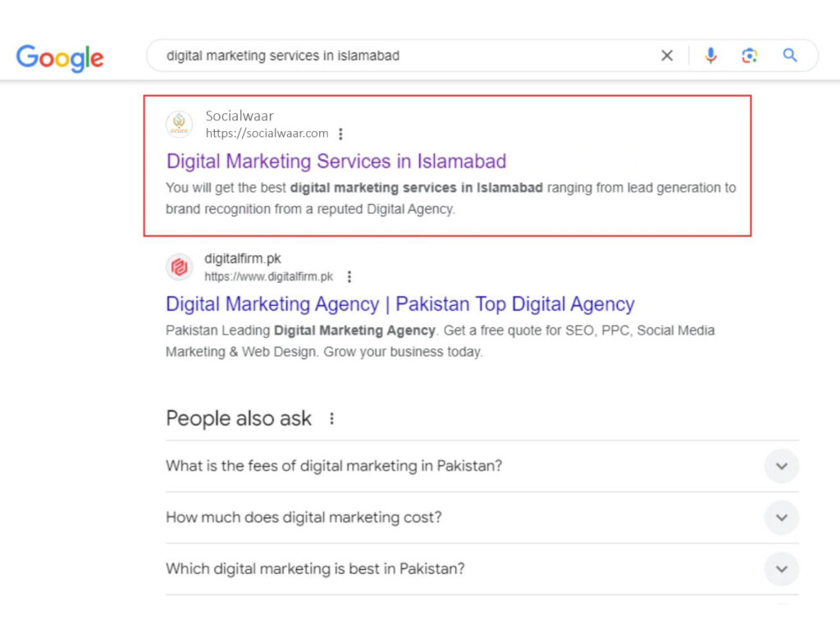This screenshot has width=840, height=642.
Task: Open the three-dot menu beside digitalfirm.pk URL
Action: click(349, 276)
